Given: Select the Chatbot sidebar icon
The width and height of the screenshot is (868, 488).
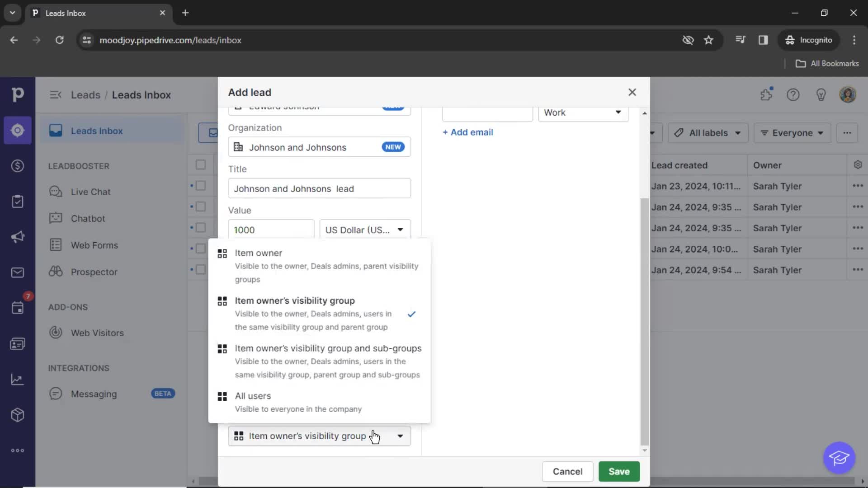Looking at the screenshot, I should 56,218.
